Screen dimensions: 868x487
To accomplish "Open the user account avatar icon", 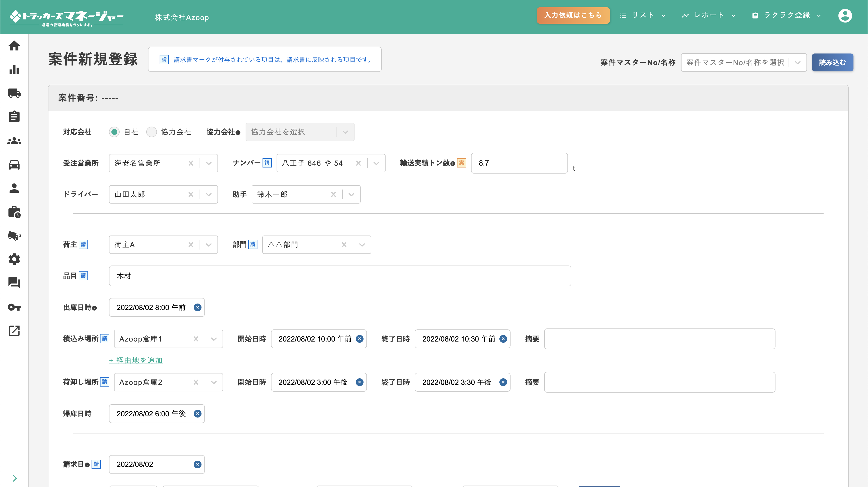I will [845, 15].
